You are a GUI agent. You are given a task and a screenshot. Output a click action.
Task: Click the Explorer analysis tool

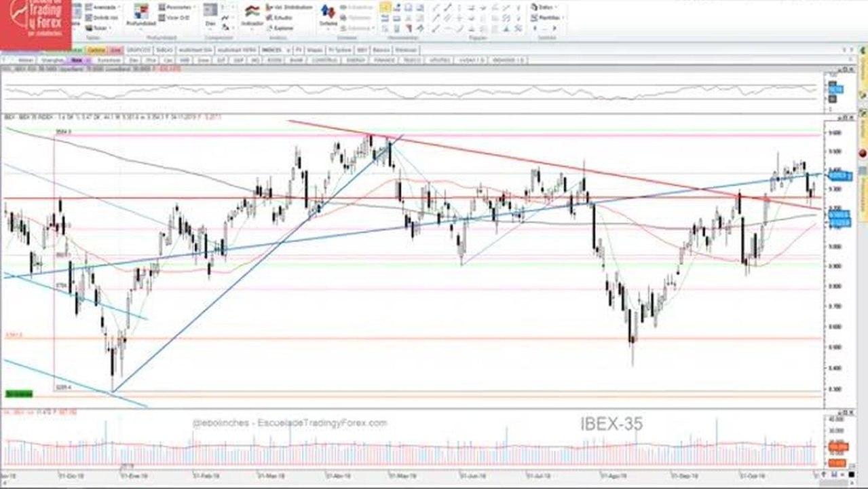click(x=281, y=28)
